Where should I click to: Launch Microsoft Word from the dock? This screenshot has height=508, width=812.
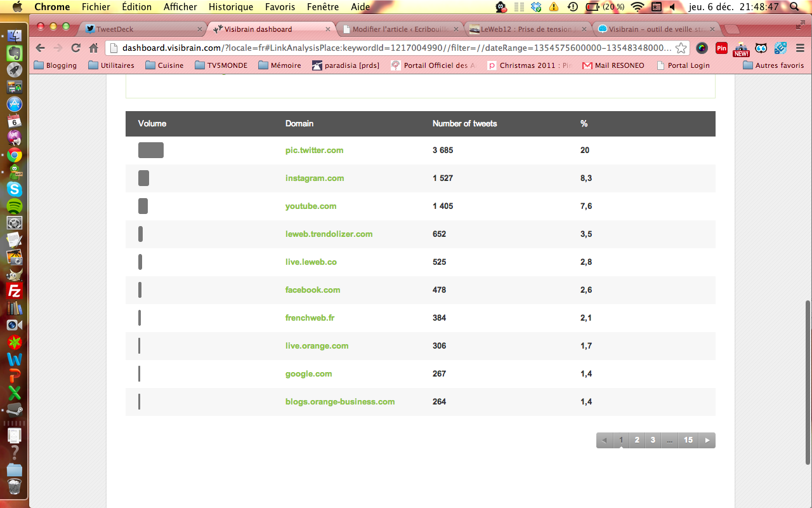[x=14, y=359]
